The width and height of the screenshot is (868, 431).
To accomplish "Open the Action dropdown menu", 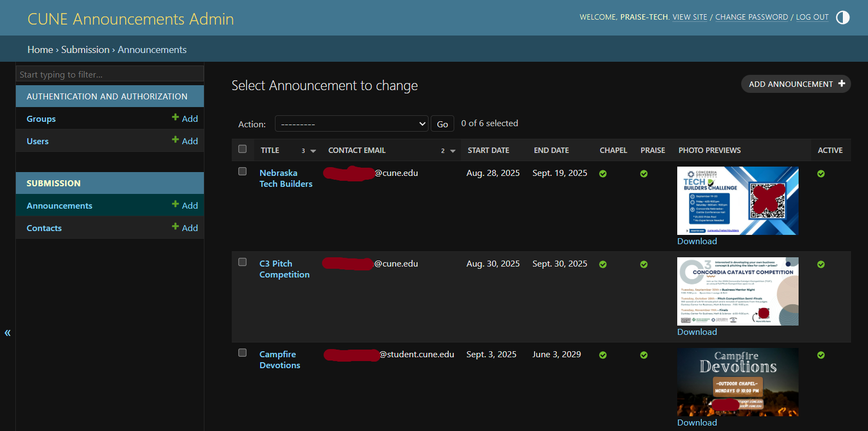I will point(351,124).
